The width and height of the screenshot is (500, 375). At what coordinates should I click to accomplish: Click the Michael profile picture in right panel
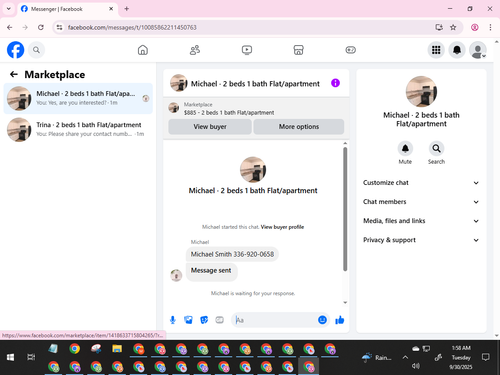421,92
